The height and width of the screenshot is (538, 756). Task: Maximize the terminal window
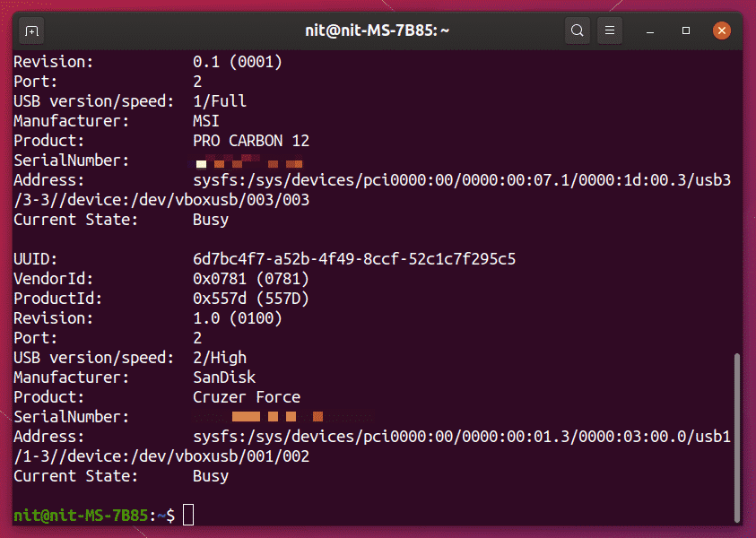(x=686, y=30)
